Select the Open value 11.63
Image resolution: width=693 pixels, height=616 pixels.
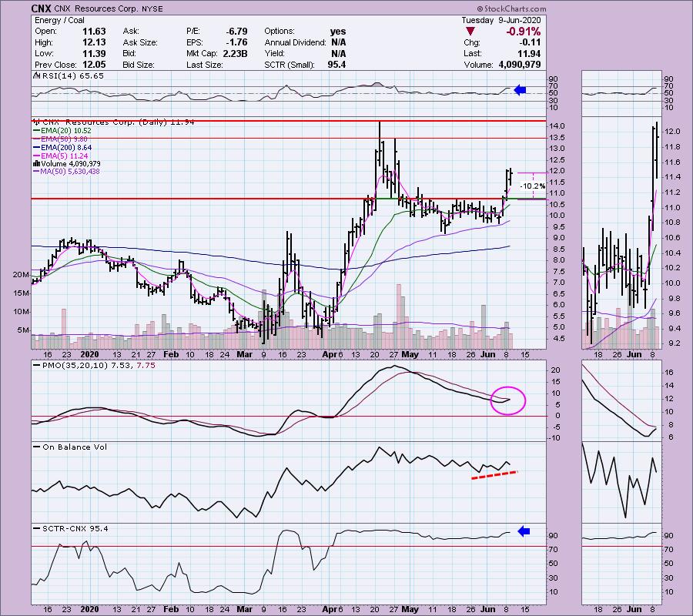94,32
